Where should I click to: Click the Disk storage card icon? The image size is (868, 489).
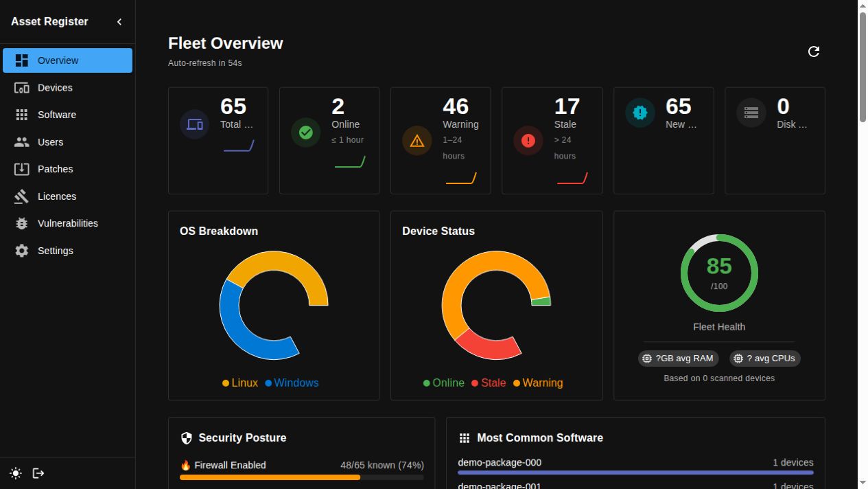point(751,113)
